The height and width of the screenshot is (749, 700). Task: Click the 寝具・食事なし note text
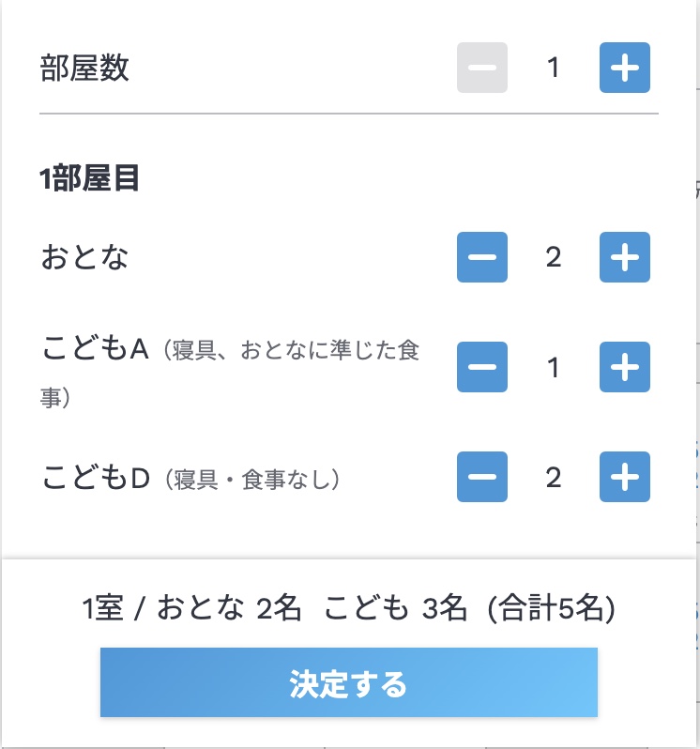(251, 480)
